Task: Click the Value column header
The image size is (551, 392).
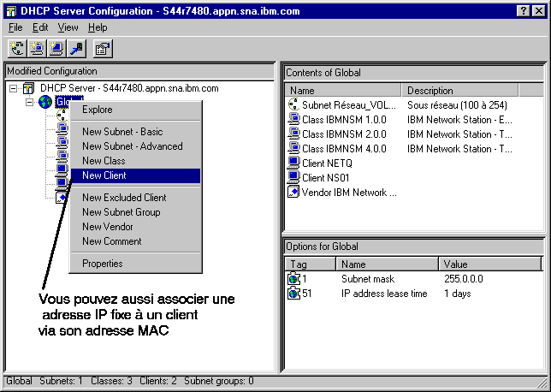Action: click(x=490, y=264)
